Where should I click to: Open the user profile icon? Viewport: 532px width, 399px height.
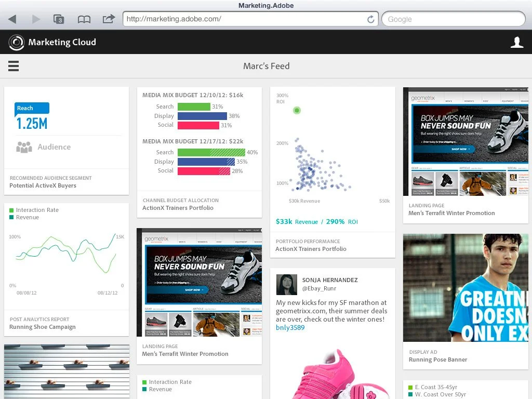point(517,42)
